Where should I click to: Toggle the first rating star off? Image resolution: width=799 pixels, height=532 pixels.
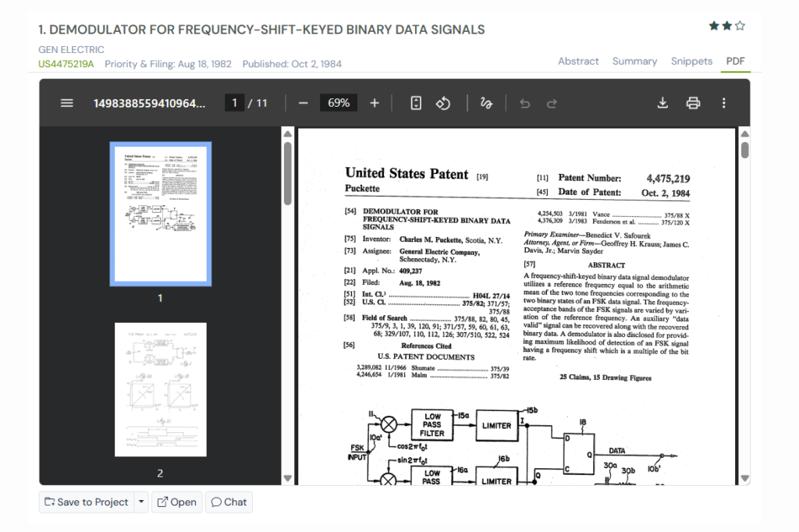coord(713,25)
